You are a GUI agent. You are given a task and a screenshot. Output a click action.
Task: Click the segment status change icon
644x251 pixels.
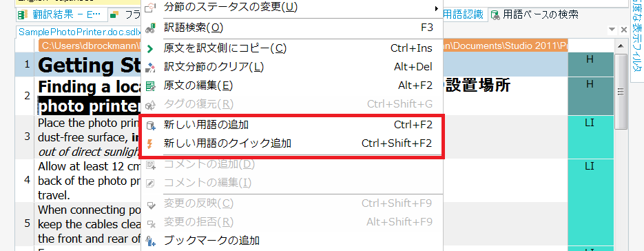[x=151, y=7]
